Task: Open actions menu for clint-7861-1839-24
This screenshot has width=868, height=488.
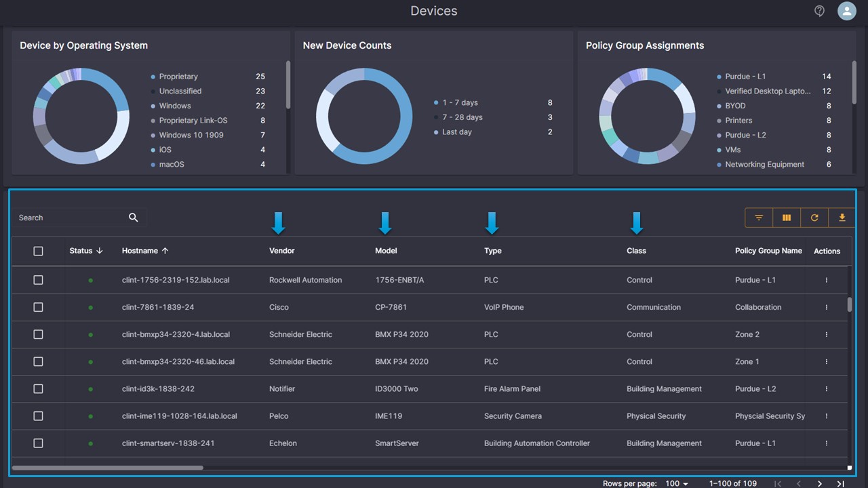Action: coord(826,307)
